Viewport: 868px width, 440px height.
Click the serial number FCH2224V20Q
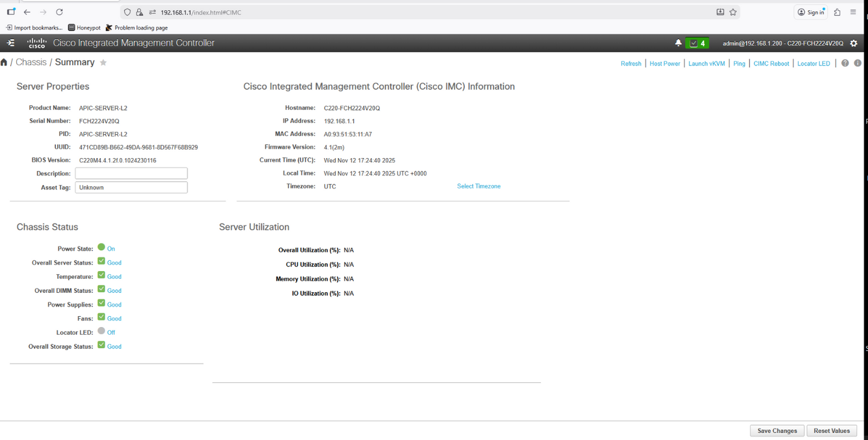coord(99,121)
